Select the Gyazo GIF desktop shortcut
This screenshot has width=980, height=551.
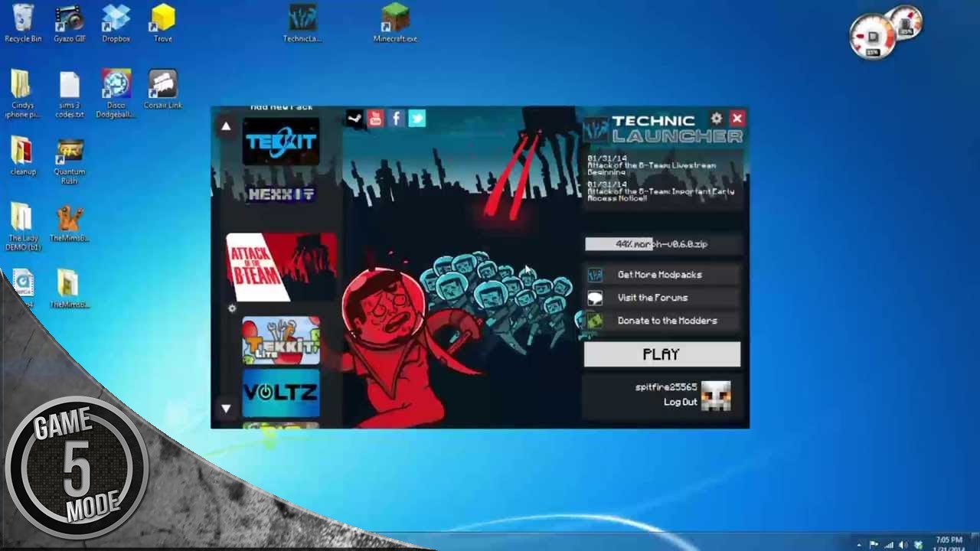(70, 23)
